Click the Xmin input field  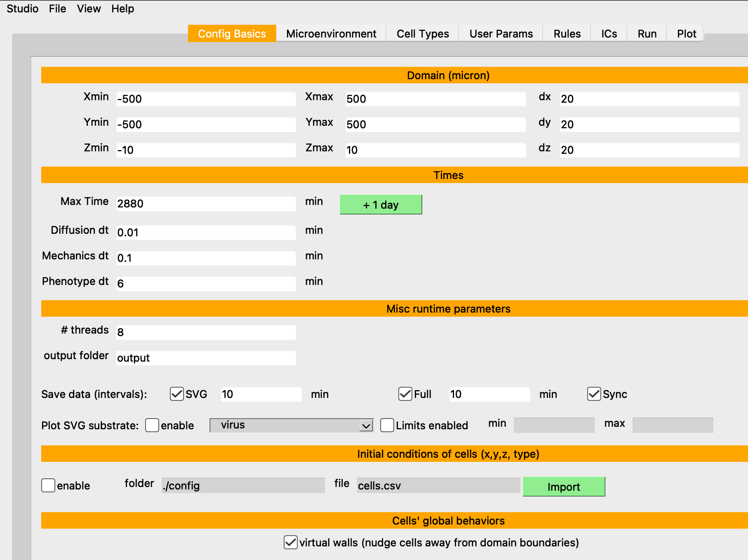(206, 99)
